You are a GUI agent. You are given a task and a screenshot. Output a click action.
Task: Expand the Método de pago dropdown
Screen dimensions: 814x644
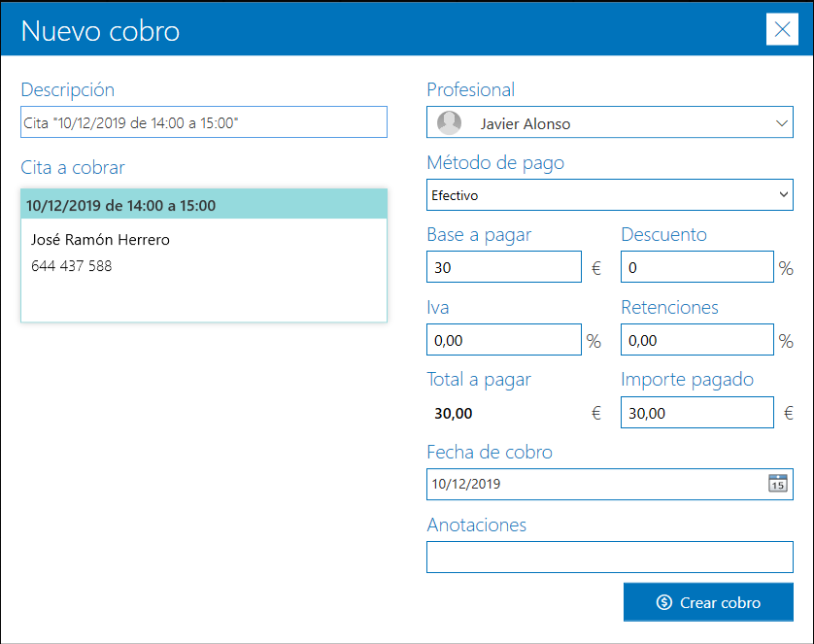[782, 194]
